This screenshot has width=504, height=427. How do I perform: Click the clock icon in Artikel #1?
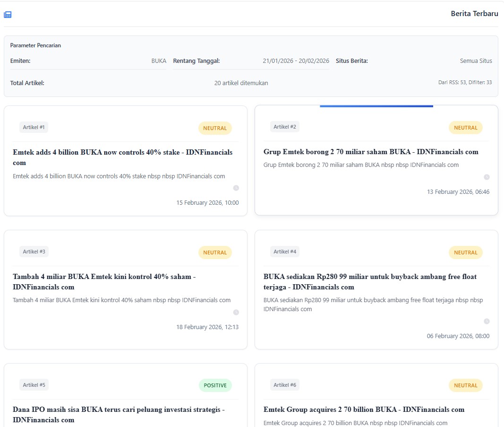(236, 188)
